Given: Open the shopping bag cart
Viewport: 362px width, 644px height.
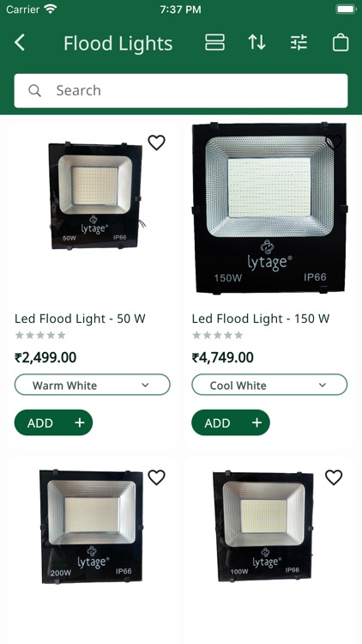Looking at the screenshot, I should 341,43.
